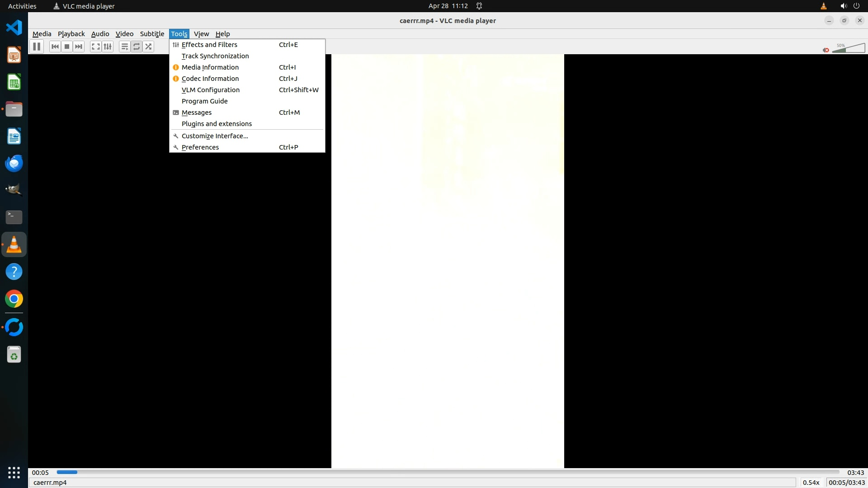The width and height of the screenshot is (868, 488).
Task: Open the View menu
Action: click(201, 34)
